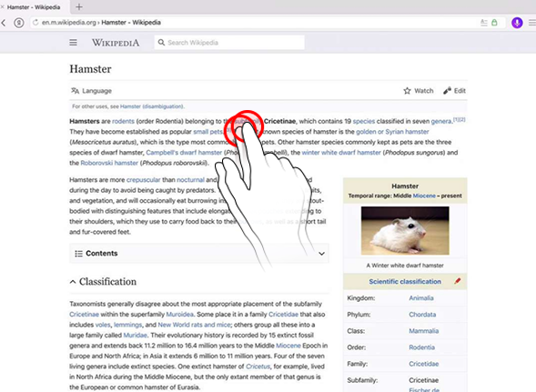Click the reader/translate icon in address bar
This screenshot has height=392, width=536.
(484, 23)
